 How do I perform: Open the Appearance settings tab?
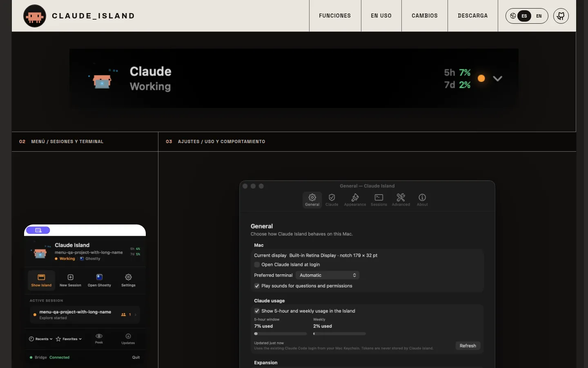click(x=355, y=200)
